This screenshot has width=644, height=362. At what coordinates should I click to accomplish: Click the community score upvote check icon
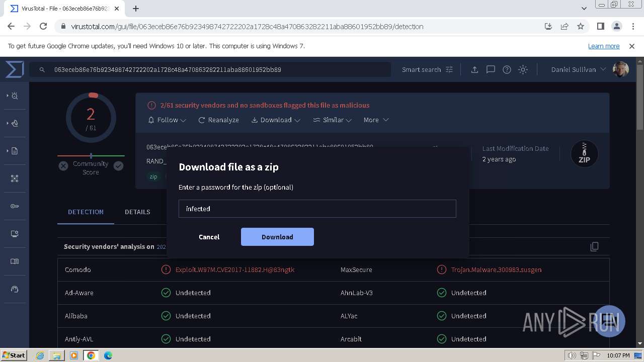pos(118,165)
